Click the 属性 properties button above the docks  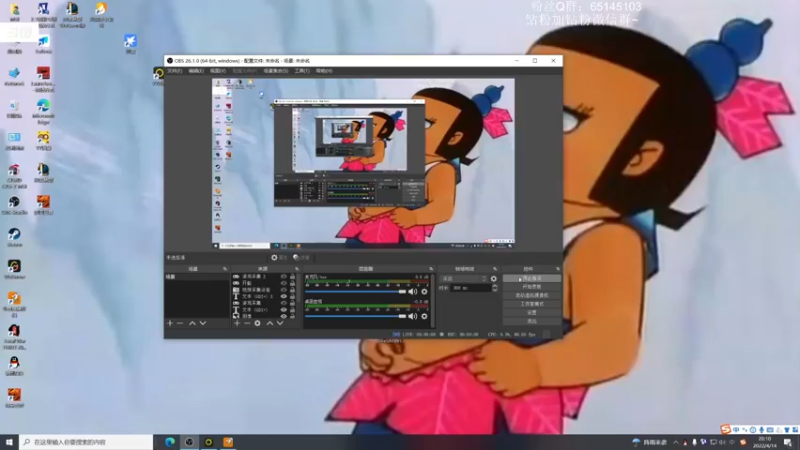[279, 258]
